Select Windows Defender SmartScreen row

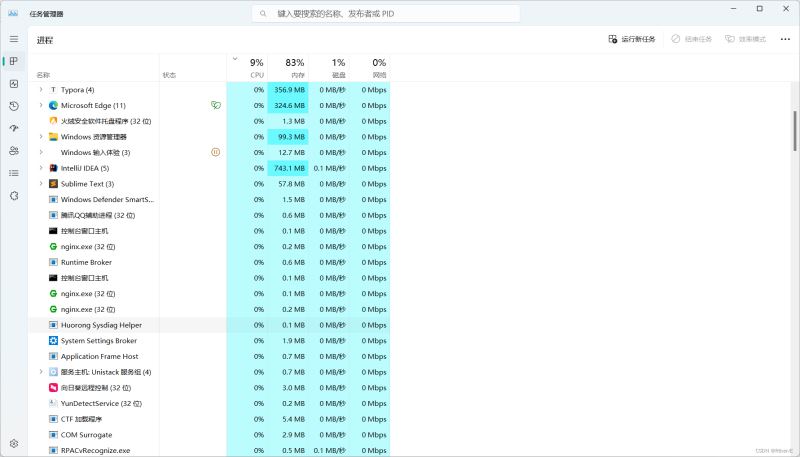point(209,199)
